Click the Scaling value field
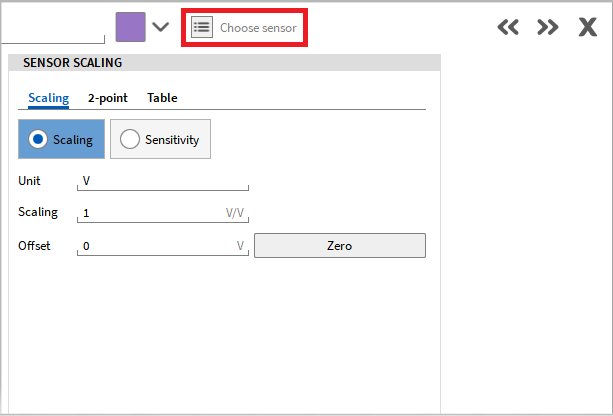The image size is (613, 416). (x=150, y=213)
